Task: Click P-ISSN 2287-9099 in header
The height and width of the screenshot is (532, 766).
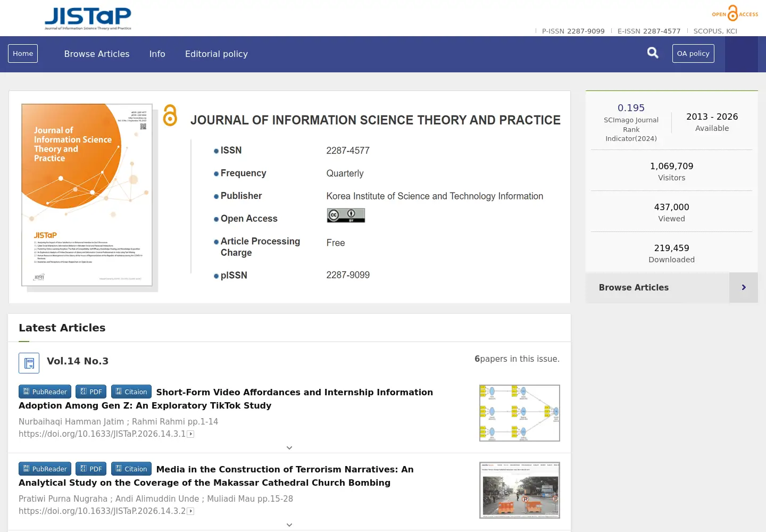Action: (x=573, y=31)
